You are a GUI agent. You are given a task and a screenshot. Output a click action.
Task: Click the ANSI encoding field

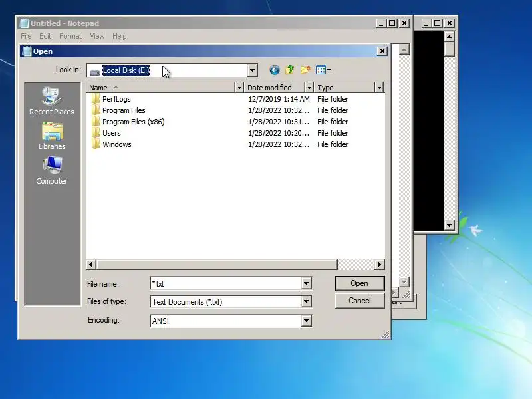click(225, 321)
